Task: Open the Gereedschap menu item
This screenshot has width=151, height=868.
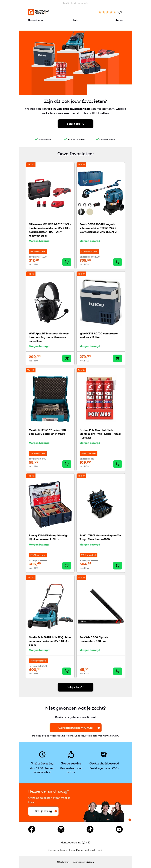Action: tap(36, 20)
